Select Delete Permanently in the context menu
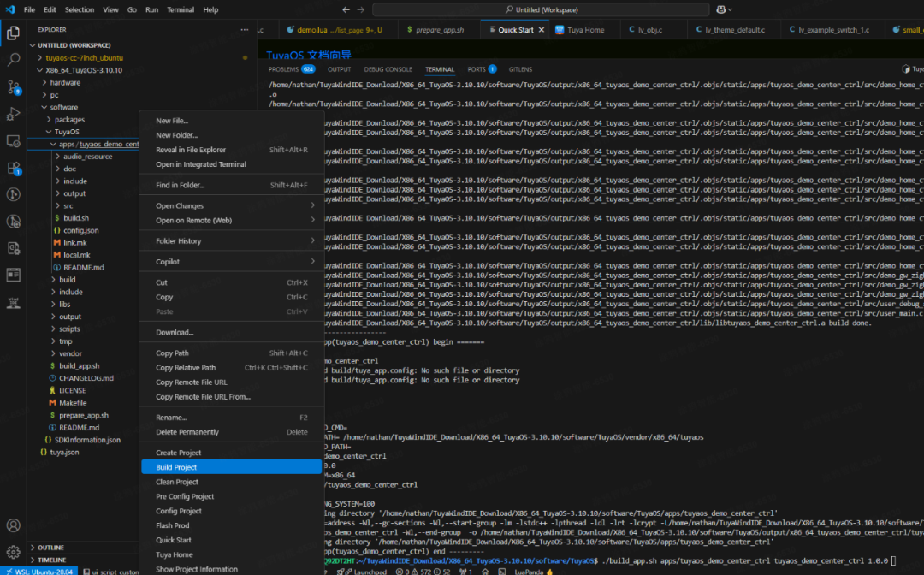Image resolution: width=924 pixels, height=575 pixels. [232, 432]
